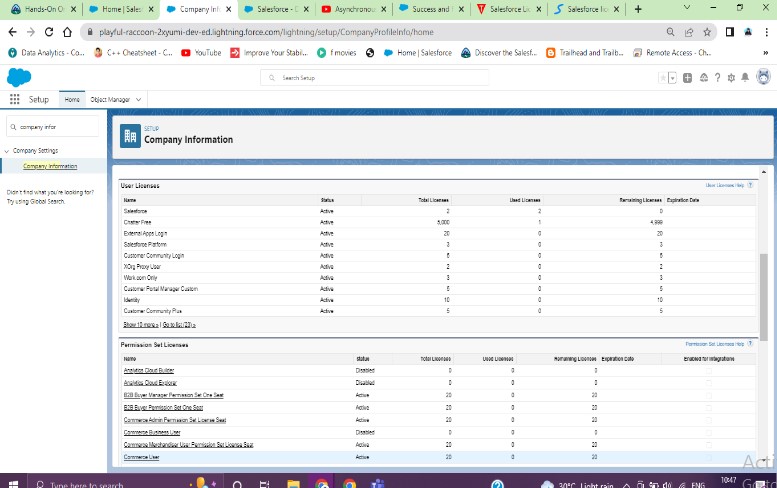
Task: Click Show 10 more user licenses link
Action: (x=141, y=325)
